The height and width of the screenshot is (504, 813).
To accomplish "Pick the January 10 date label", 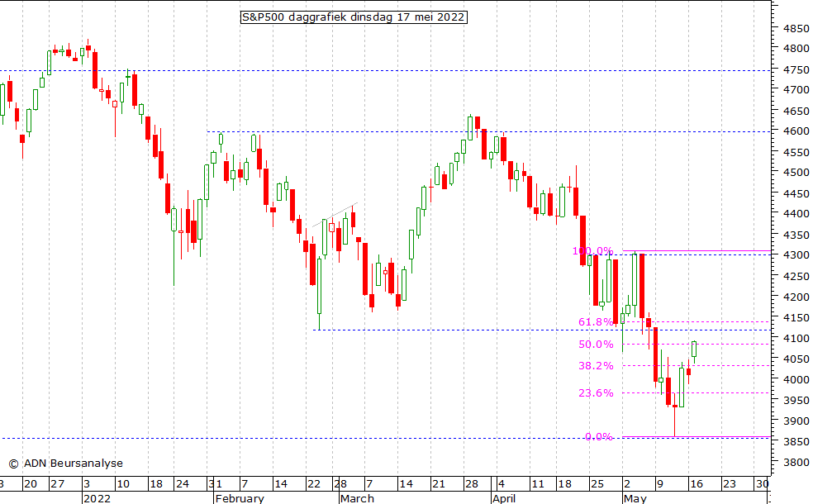I will click(123, 484).
